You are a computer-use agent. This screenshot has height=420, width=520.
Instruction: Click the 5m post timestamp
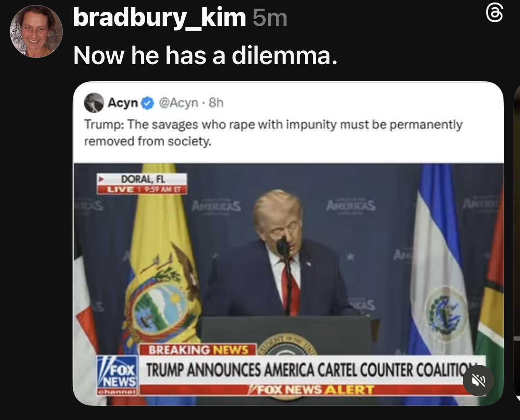270,18
